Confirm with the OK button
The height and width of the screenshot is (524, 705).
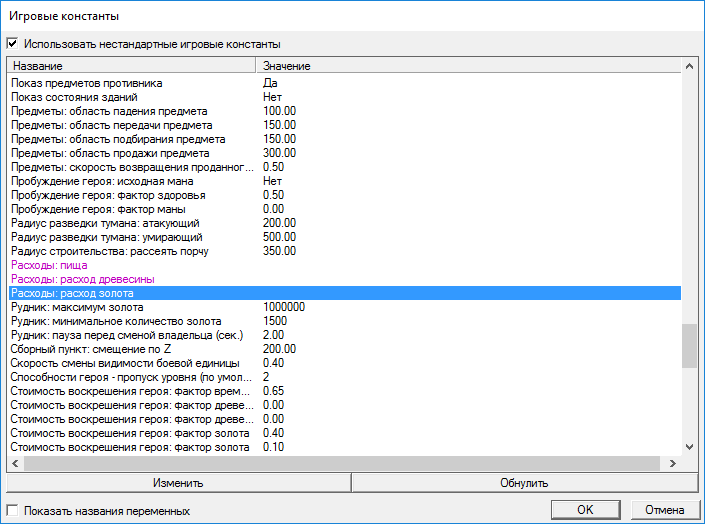(x=585, y=510)
